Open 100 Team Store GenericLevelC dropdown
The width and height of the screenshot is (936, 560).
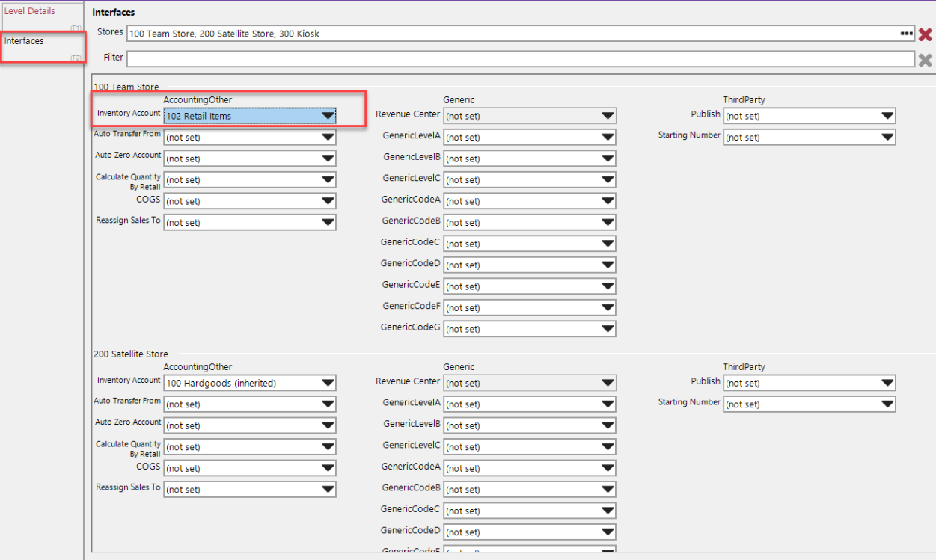(530, 180)
